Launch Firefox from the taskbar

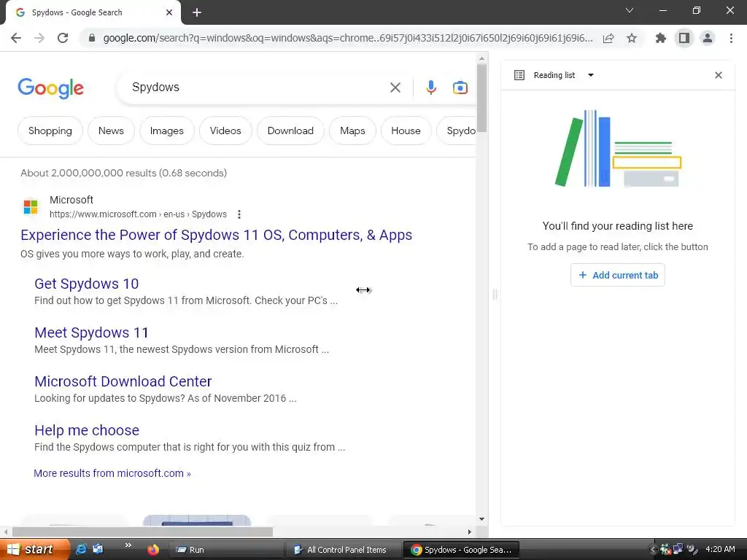coord(153,550)
